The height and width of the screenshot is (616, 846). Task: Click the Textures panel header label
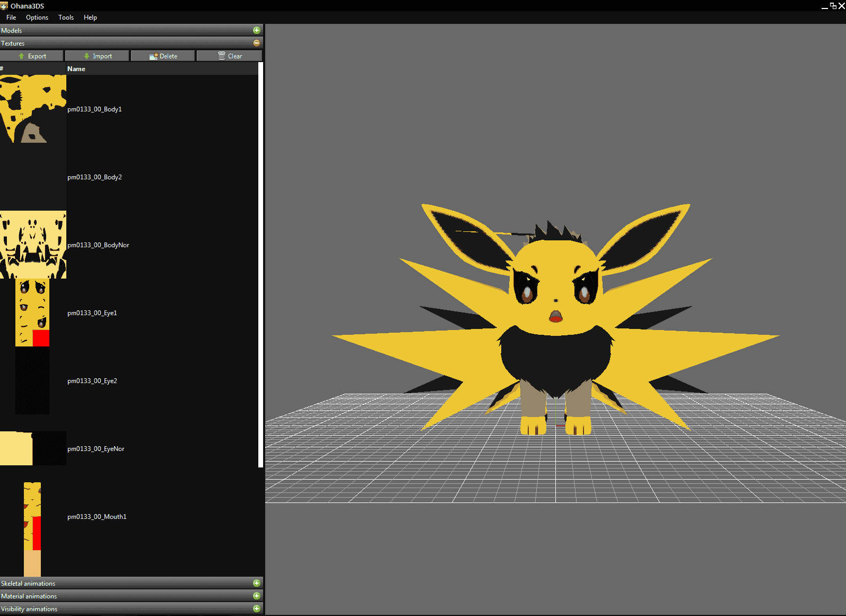click(x=13, y=43)
